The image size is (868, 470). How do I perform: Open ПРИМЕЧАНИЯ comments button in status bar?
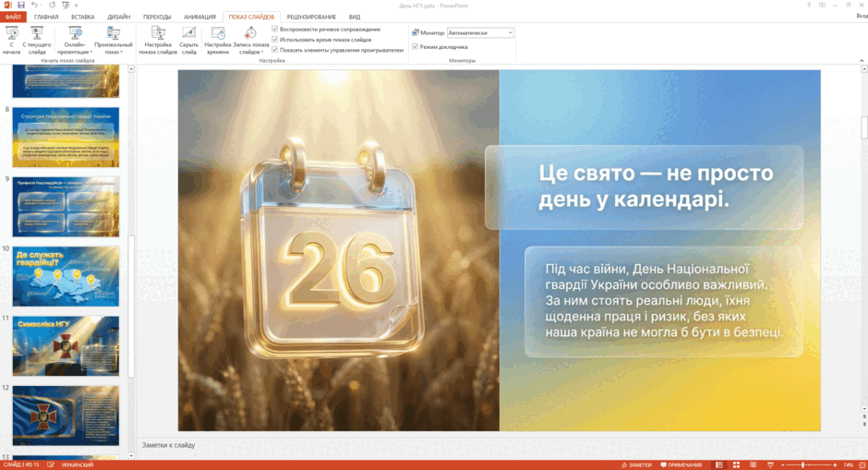pyautogui.click(x=681, y=465)
